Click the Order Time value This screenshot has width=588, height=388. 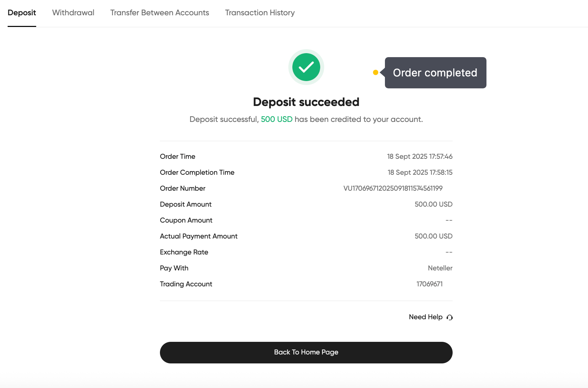pyautogui.click(x=420, y=156)
